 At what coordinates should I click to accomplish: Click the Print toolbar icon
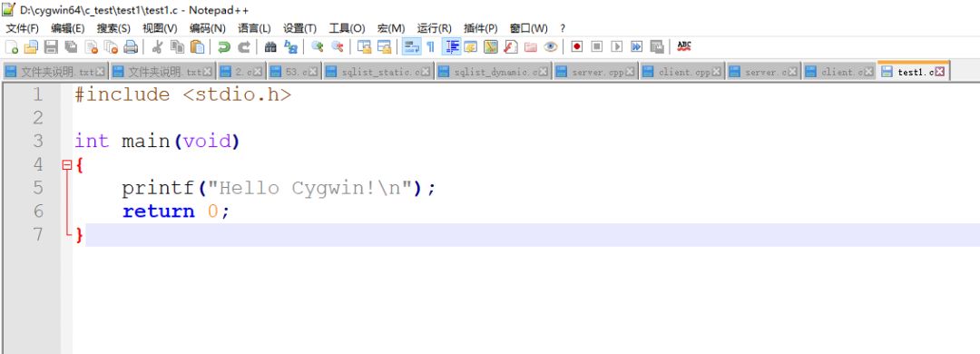pyautogui.click(x=130, y=47)
